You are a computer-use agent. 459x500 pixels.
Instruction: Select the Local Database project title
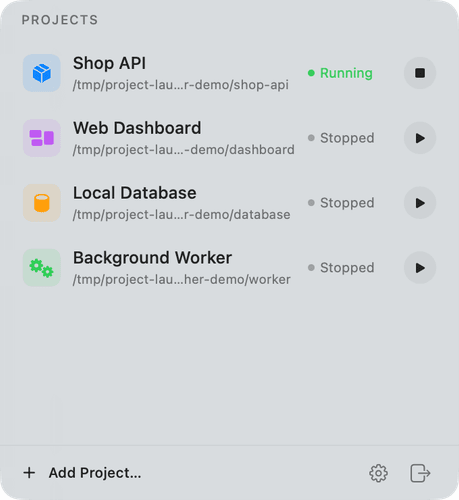tap(135, 193)
